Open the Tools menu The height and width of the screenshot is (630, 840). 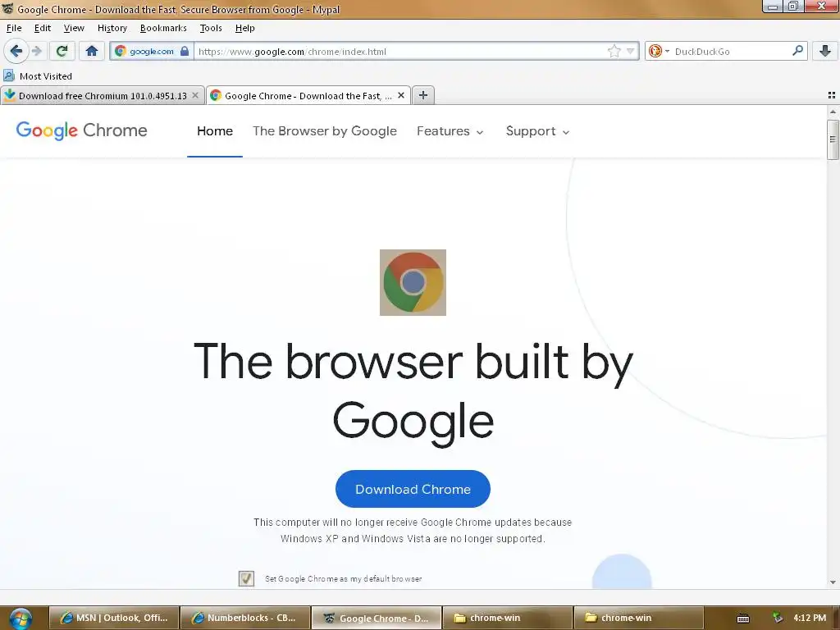point(211,28)
